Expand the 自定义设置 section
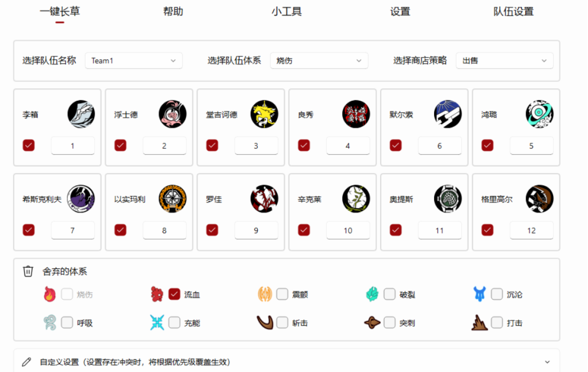 click(x=547, y=362)
